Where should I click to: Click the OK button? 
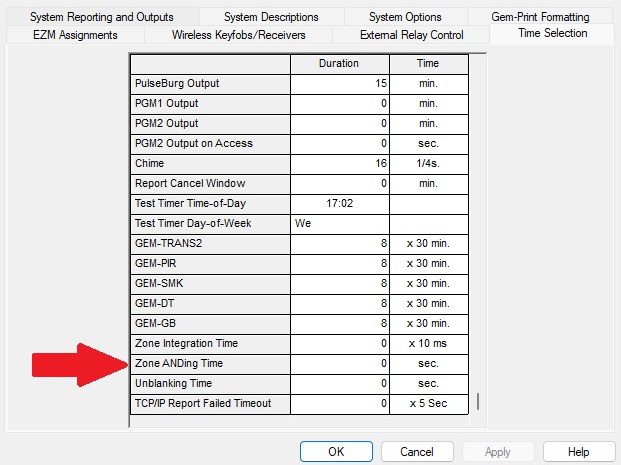pos(336,451)
